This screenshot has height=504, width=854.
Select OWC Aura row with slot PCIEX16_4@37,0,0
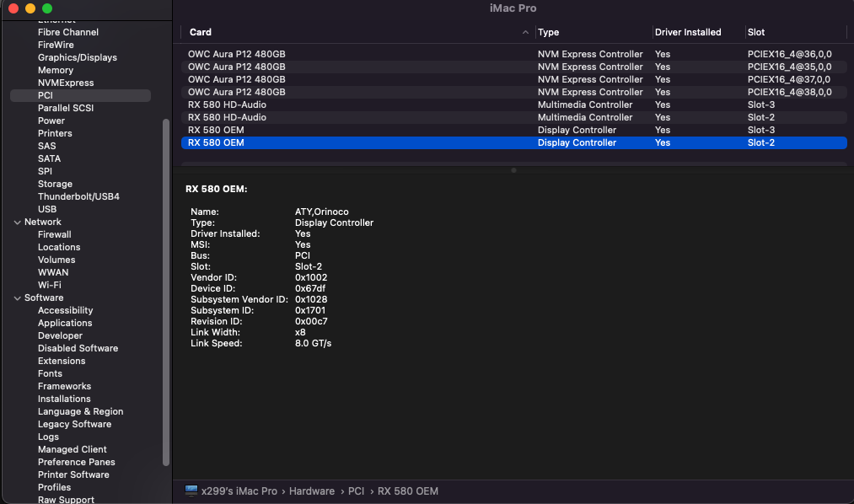click(x=513, y=79)
